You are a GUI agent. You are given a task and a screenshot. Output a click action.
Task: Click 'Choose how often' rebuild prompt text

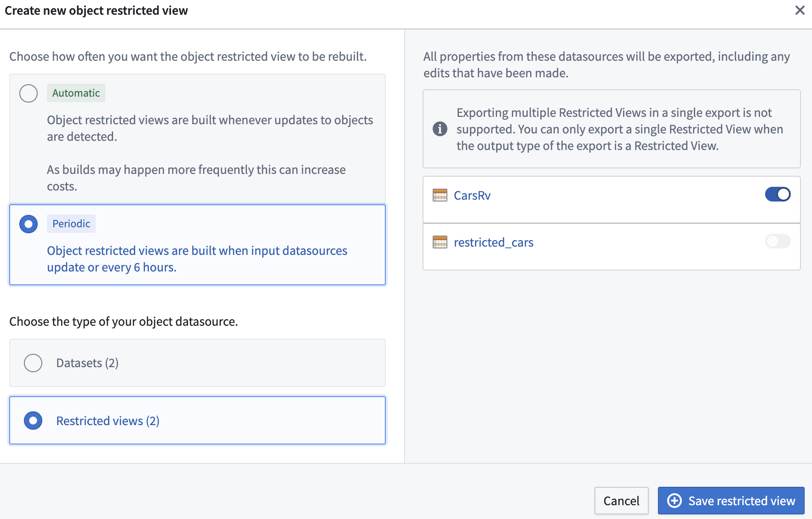(x=188, y=56)
